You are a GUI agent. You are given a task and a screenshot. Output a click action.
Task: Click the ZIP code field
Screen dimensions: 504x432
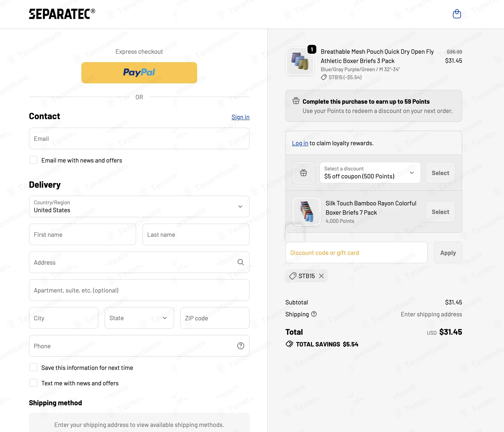tap(215, 318)
